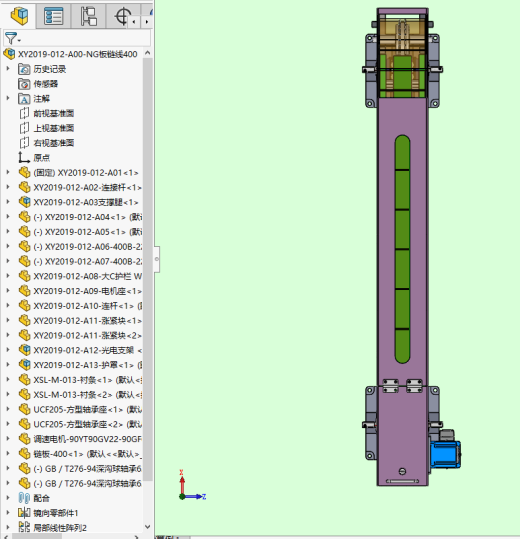Select the blue motor in the viewport
The image size is (520, 539).
coord(445,454)
